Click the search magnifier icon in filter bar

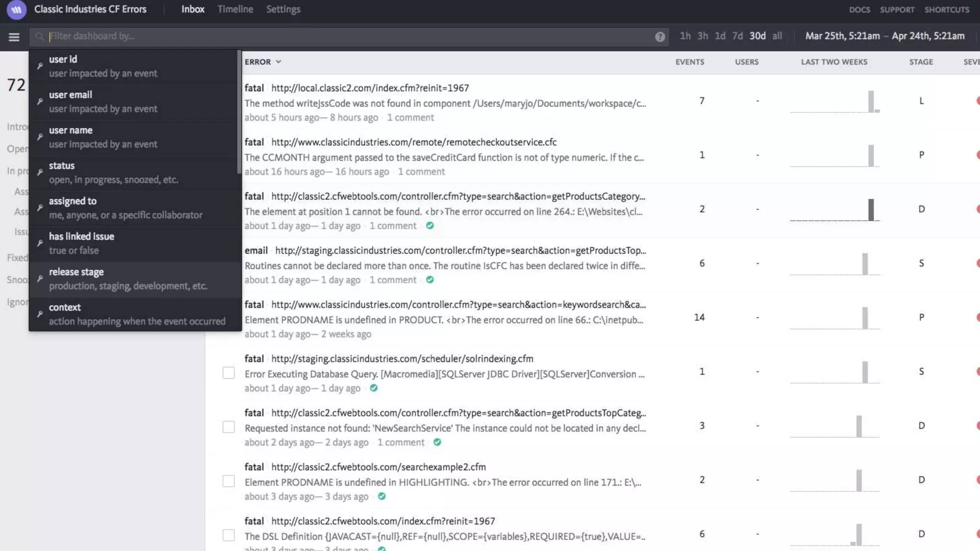[40, 36]
